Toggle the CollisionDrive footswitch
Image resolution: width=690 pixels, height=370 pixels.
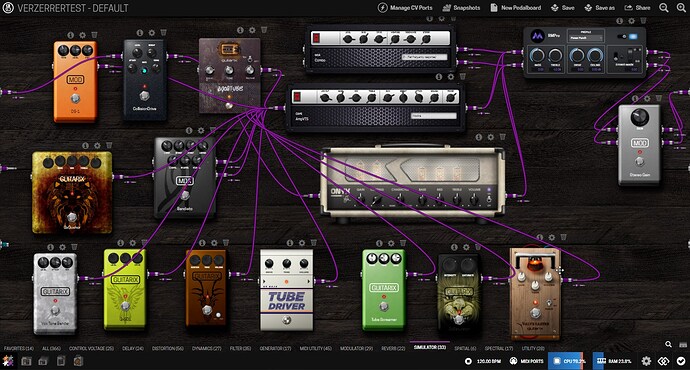[144, 95]
